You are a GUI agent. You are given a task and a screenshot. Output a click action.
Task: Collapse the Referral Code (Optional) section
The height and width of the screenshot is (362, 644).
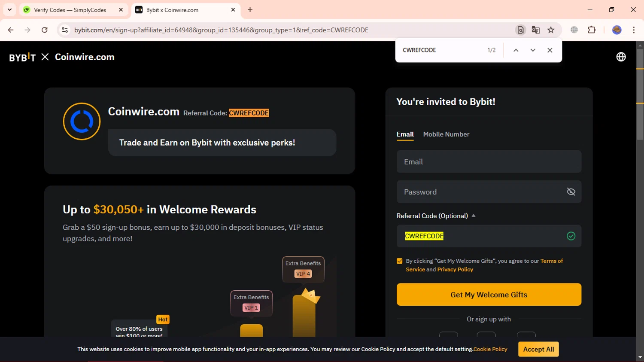coord(474,216)
